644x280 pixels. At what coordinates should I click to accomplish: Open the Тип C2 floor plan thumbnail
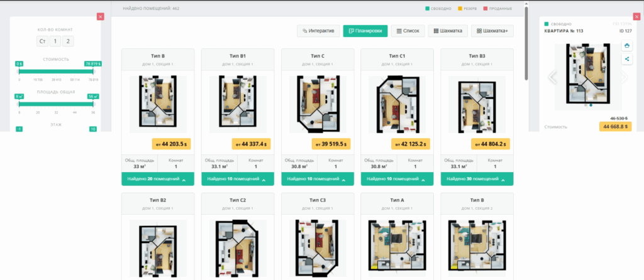(237, 245)
